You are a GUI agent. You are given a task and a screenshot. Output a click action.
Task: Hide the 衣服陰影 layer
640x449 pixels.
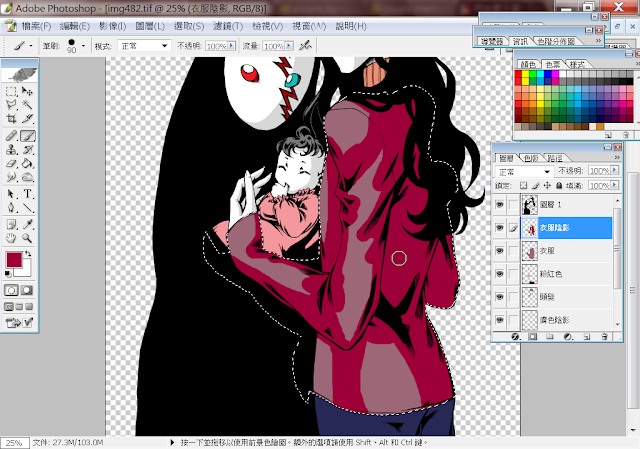(500, 228)
